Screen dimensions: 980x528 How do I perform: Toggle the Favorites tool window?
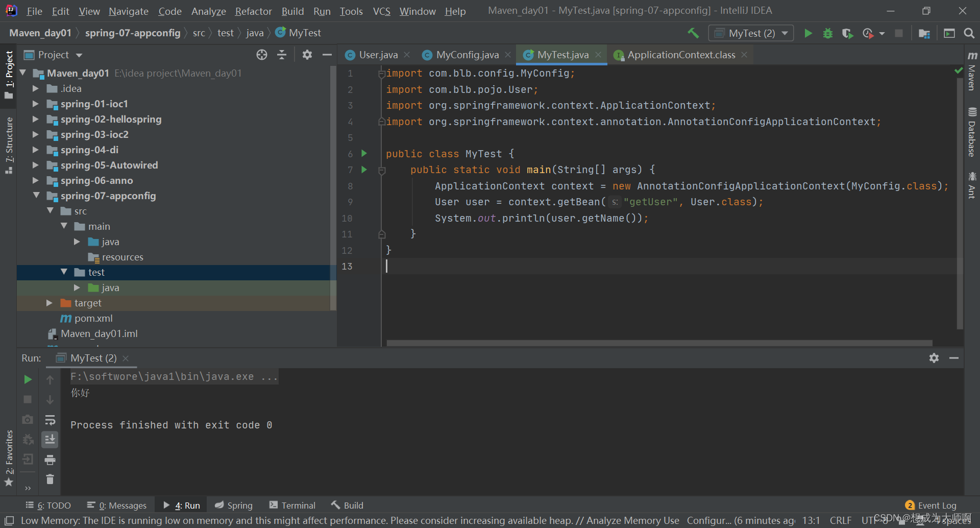tap(9, 458)
